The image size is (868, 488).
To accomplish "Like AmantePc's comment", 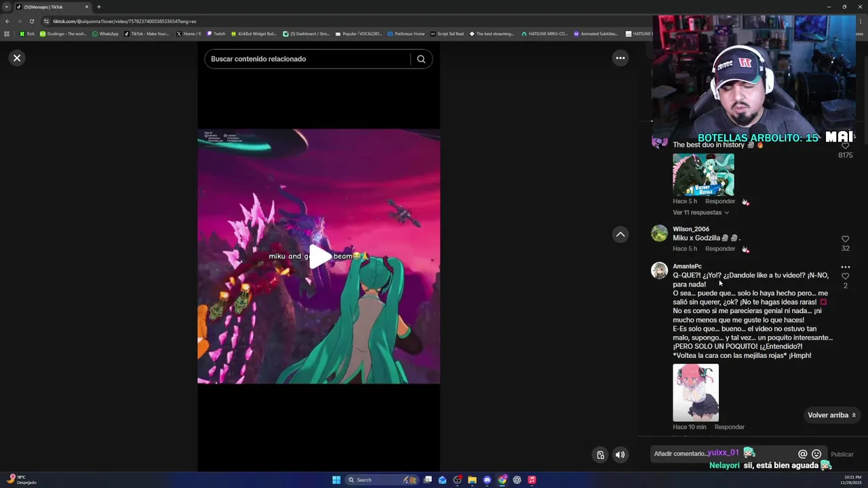I will click(x=845, y=277).
